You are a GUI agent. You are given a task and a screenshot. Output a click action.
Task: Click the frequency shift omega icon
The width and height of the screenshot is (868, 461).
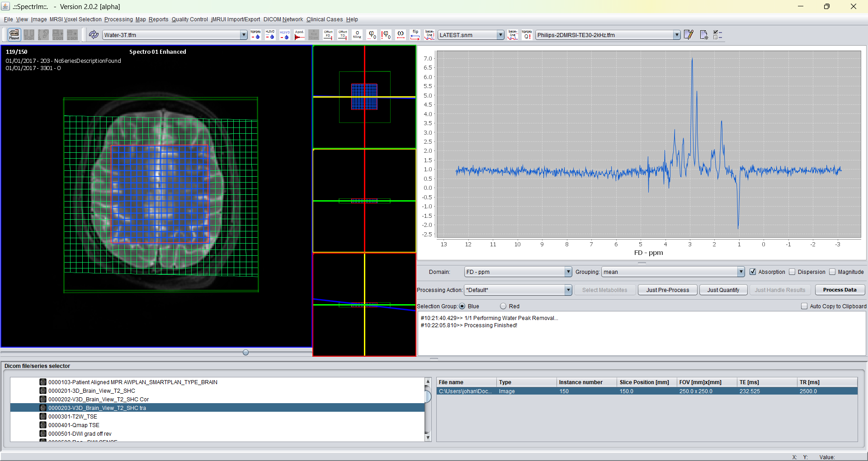[401, 35]
